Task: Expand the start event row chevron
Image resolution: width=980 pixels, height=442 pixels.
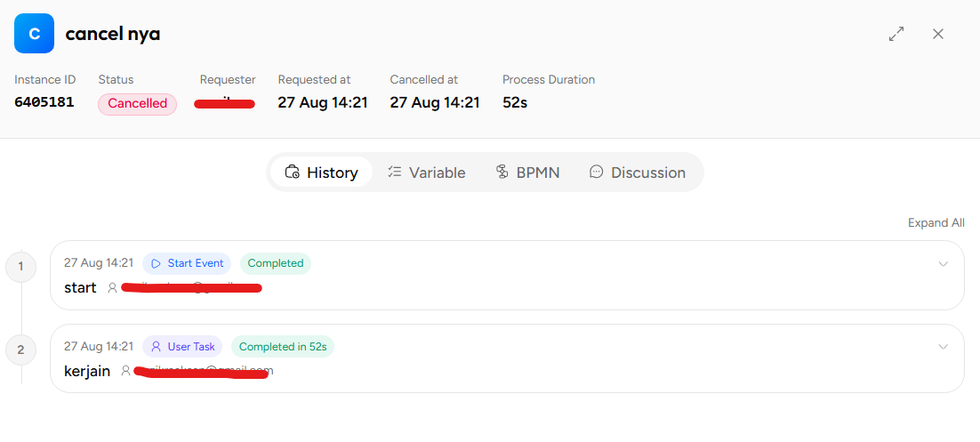Action: (x=944, y=264)
